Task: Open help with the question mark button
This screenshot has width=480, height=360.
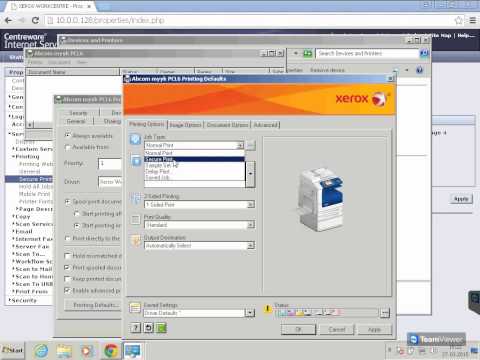Action: pyautogui.click(x=135, y=328)
